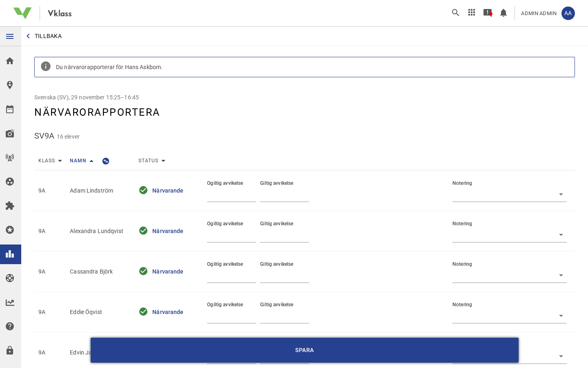Screen dimensions: 588x368
Task: Open the help question mark sidebar icon
Action: pos(10,326)
